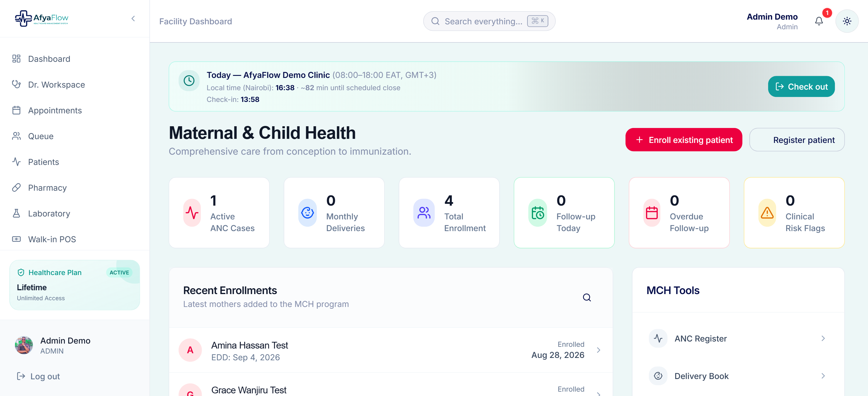Toggle light/dark theme sun button
Image resolution: width=868 pixels, height=396 pixels.
click(x=847, y=21)
